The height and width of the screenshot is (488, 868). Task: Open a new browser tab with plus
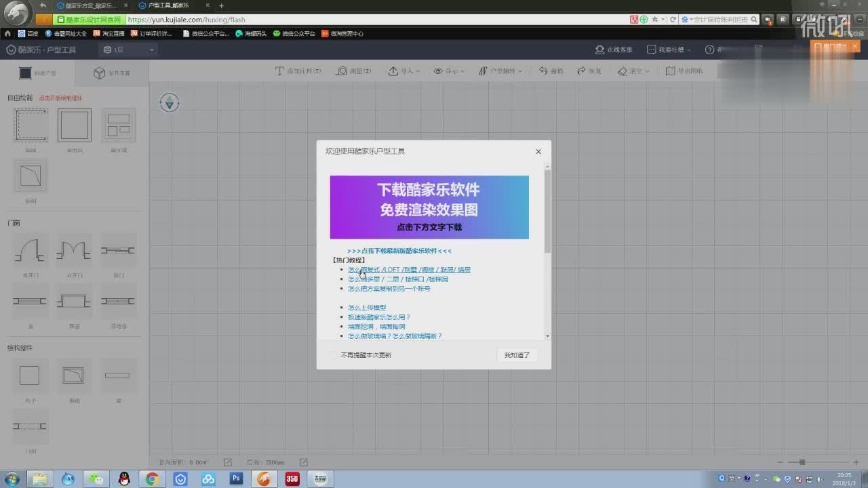coord(221,5)
